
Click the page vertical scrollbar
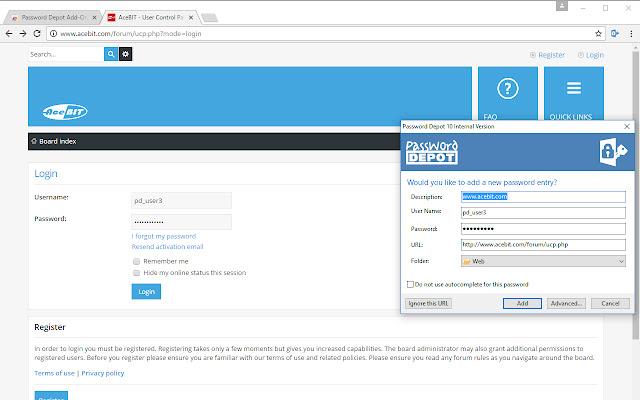click(636, 196)
